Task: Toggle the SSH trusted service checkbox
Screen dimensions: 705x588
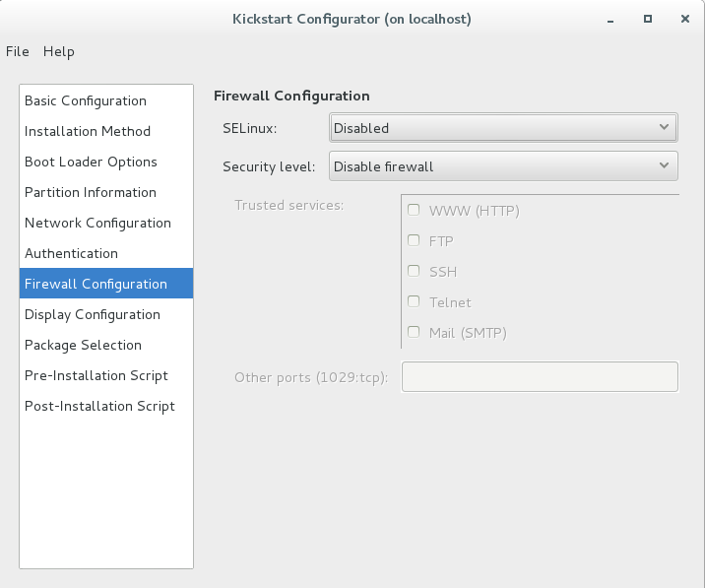Action: (x=414, y=271)
